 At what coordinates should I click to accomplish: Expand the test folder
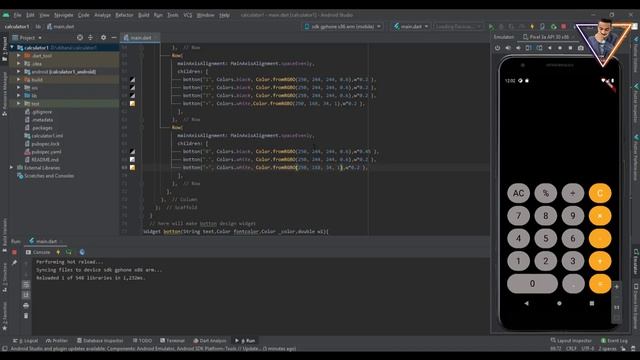tap(18, 104)
